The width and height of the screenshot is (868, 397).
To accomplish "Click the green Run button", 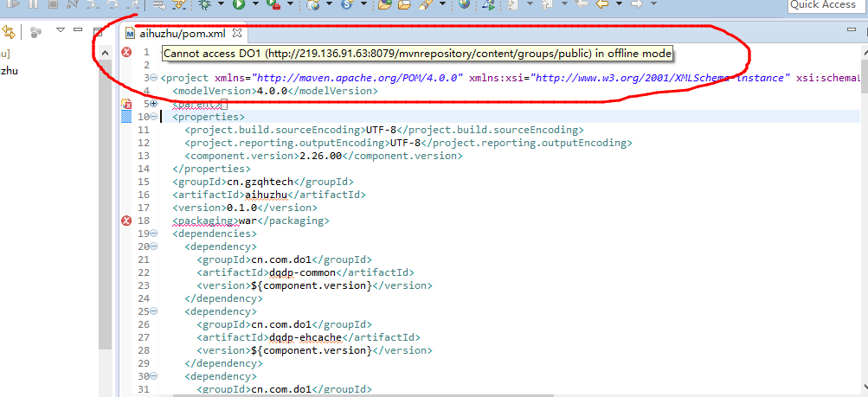I will (x=238, y=5).
